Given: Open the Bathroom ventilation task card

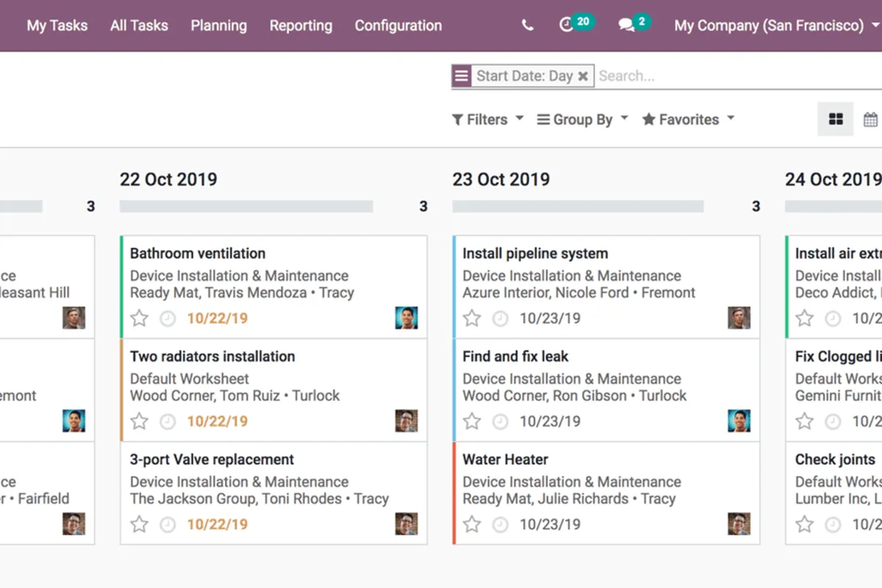Looking at the screenshot, I should tap(273, 287).
